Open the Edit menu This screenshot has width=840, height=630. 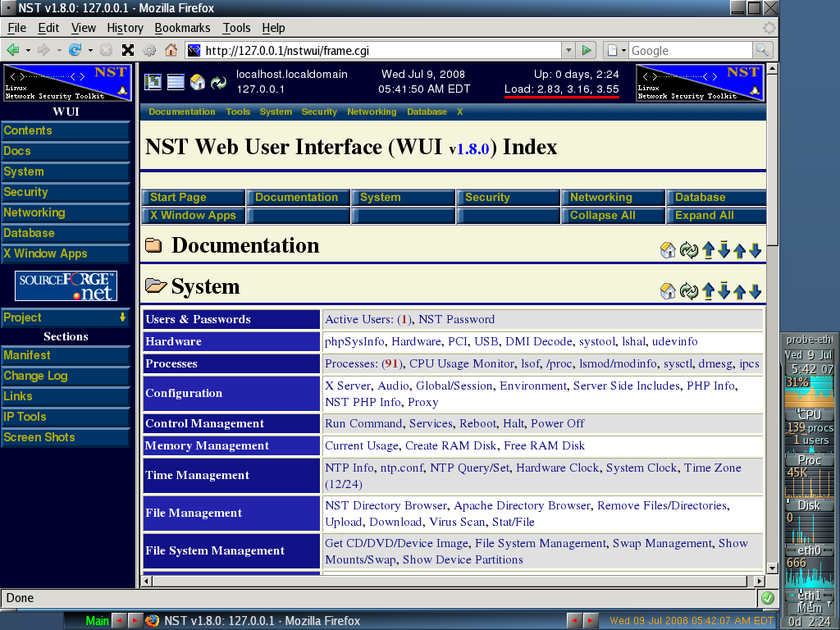48,28
